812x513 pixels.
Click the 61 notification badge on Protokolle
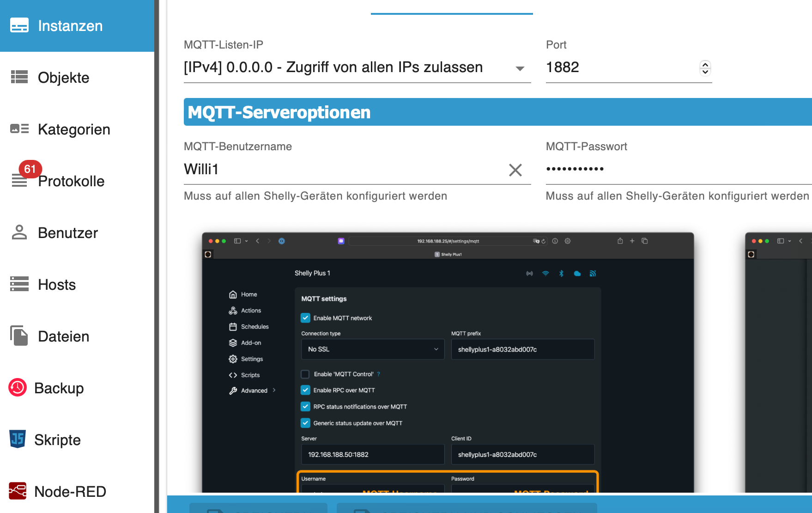click(30, 169)
